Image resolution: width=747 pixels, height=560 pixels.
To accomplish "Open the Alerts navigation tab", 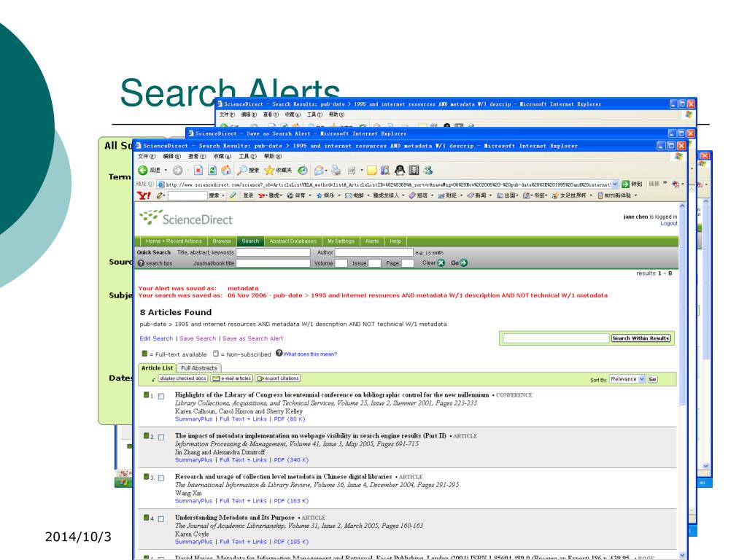I will [371, 241].
